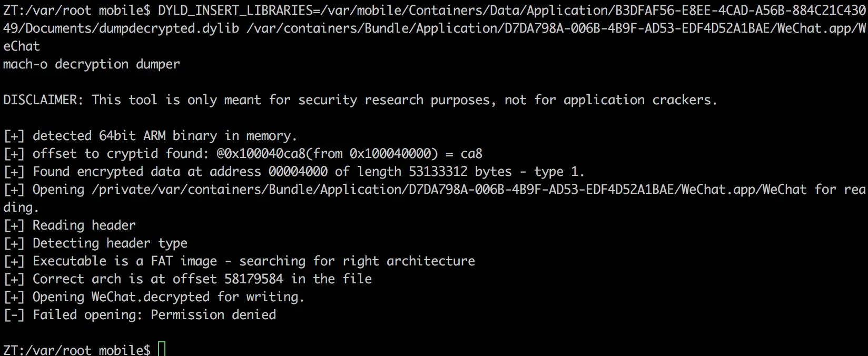
Task: Click the [-] failure marker
Action: (x=14, y=315)
